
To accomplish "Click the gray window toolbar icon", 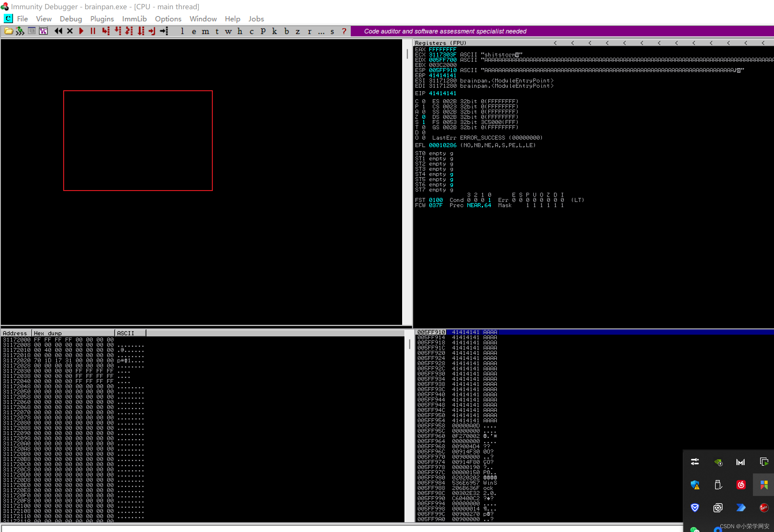I will [32, 31].
